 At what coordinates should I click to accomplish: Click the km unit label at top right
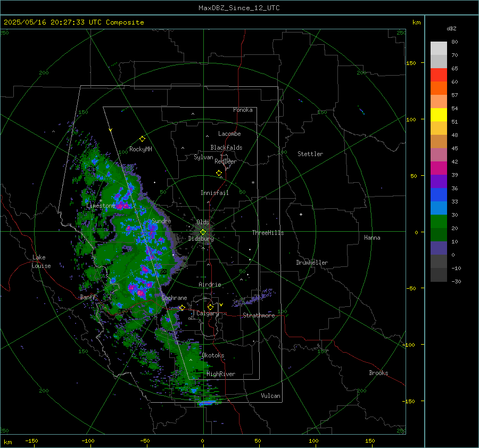pyautogui.click(x=416, y=22)
